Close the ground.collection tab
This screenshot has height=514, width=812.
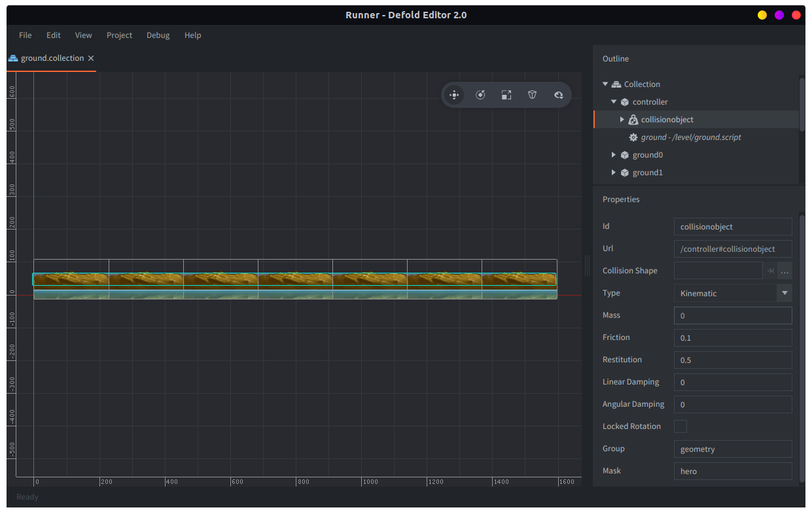click(x=91, y=58)
